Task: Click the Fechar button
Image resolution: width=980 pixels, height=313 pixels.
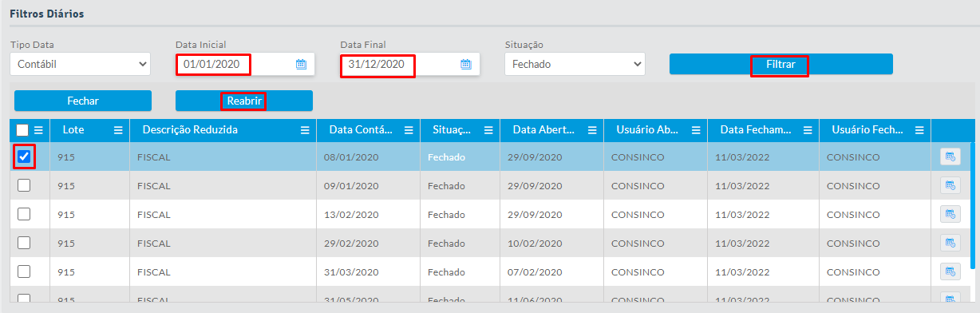Action: pos(83,101)
